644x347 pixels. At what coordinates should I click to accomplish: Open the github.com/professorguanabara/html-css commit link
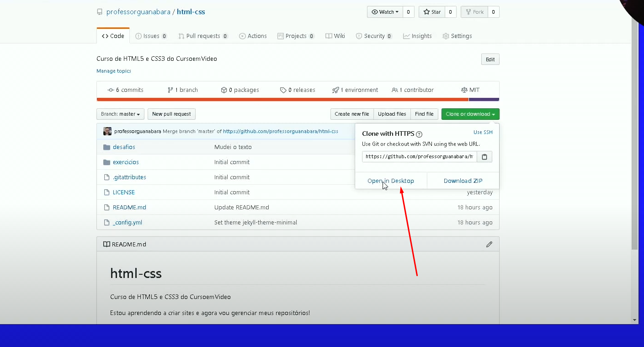(x=281, y=131)
